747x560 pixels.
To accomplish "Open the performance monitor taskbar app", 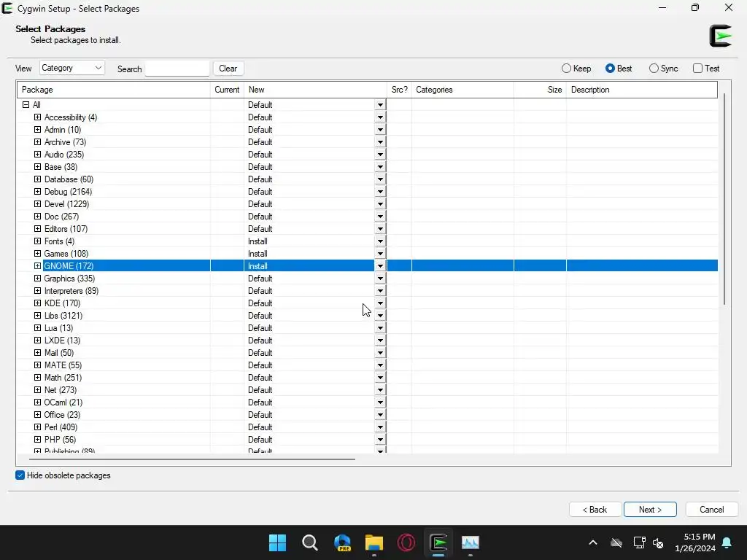I will tap(471, 542).
